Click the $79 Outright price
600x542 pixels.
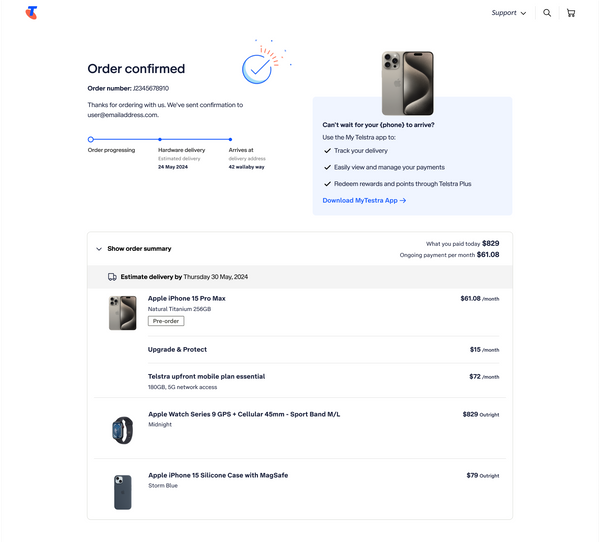[x=483, y=475]
